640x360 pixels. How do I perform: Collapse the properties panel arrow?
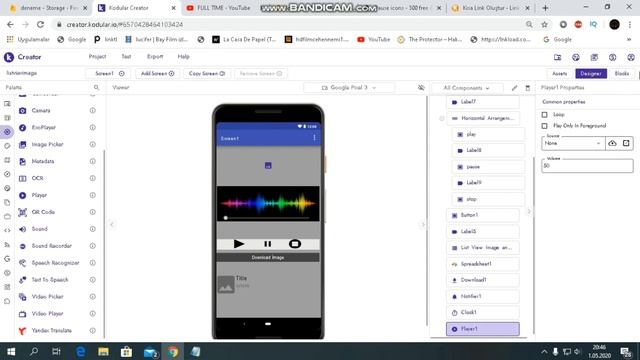529,211
